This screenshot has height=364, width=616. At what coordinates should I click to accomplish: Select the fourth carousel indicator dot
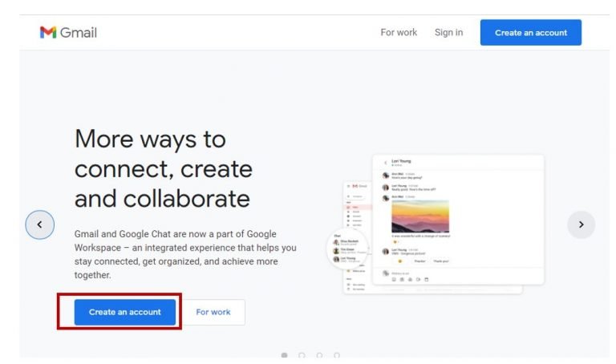(337, 355)
